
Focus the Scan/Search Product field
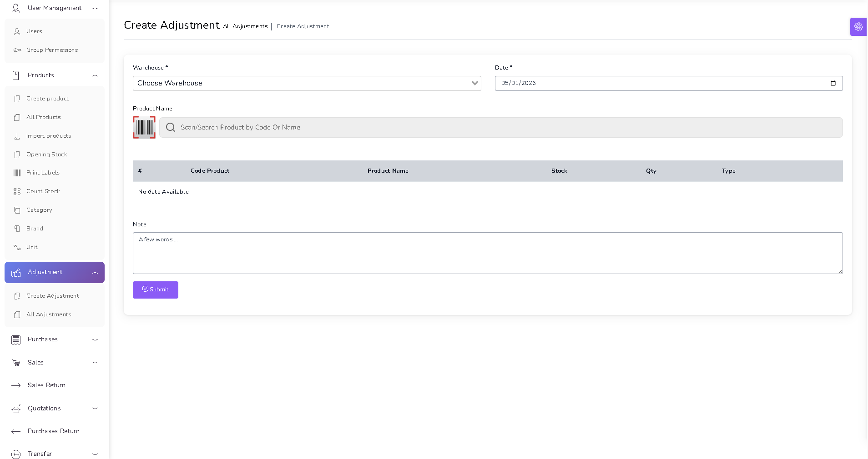pos(500,127)
